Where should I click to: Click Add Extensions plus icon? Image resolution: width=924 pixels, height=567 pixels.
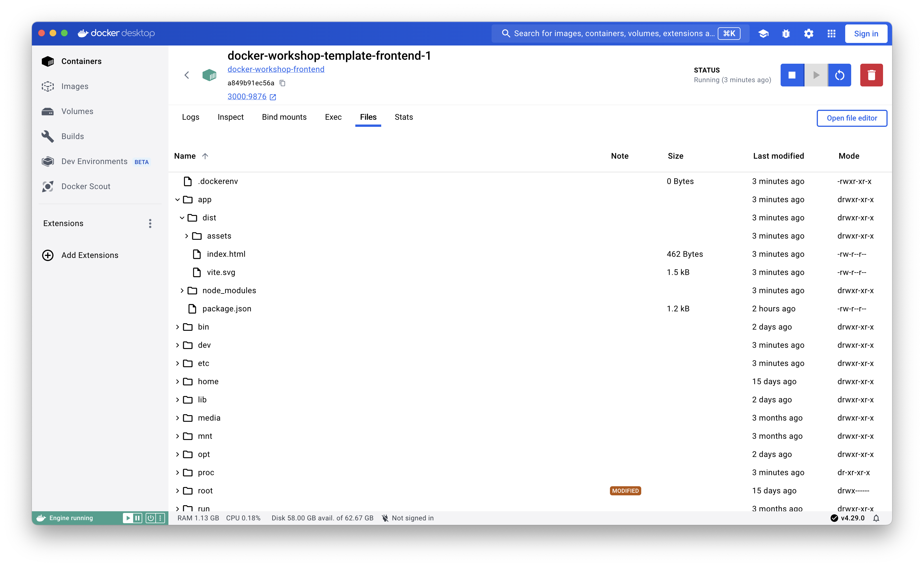point(48,255)
